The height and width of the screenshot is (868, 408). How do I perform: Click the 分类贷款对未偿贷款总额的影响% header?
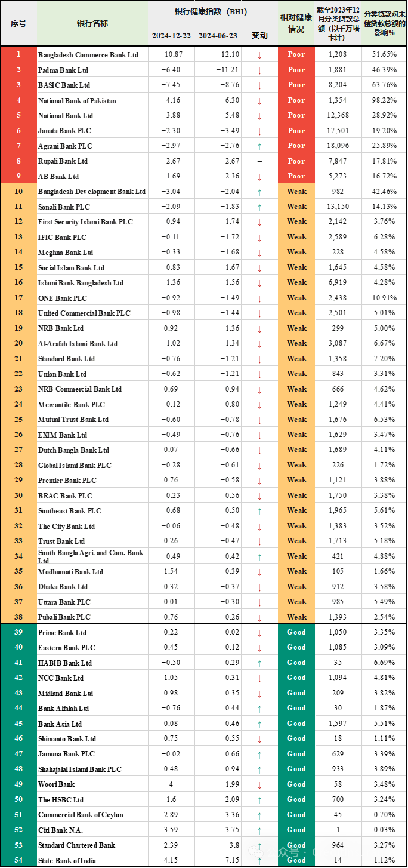(x=385, y=23)
